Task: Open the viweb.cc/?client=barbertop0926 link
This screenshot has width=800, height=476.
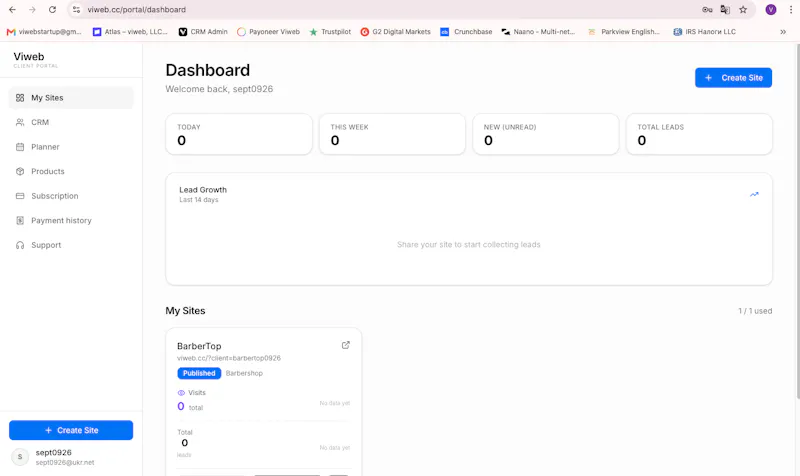Action: [x=229, y=358]
